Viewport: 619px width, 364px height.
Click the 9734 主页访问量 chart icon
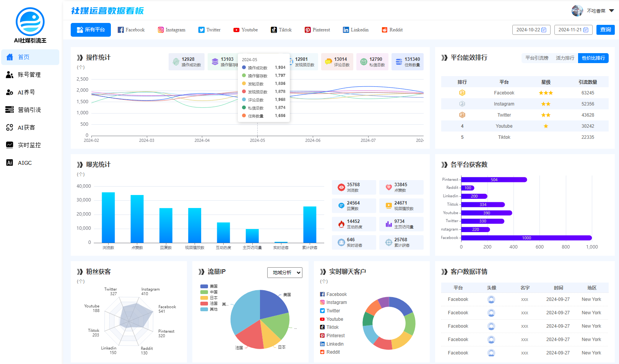[x=389, y=224]
